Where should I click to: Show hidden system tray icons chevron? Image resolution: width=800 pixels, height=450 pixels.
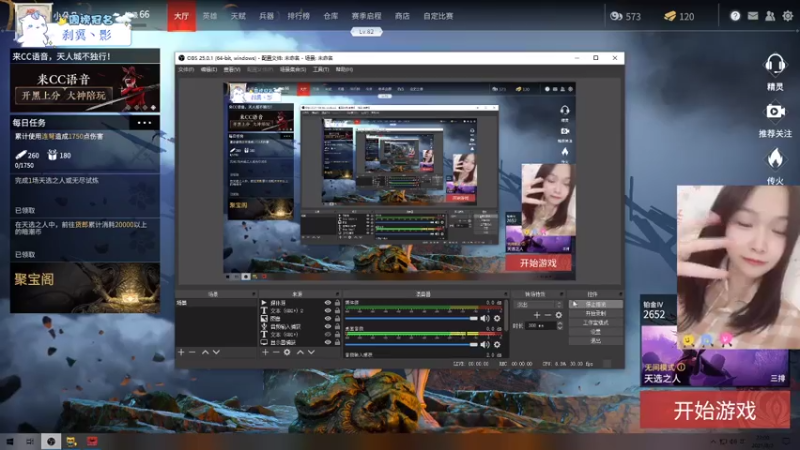tap(713, 441)
